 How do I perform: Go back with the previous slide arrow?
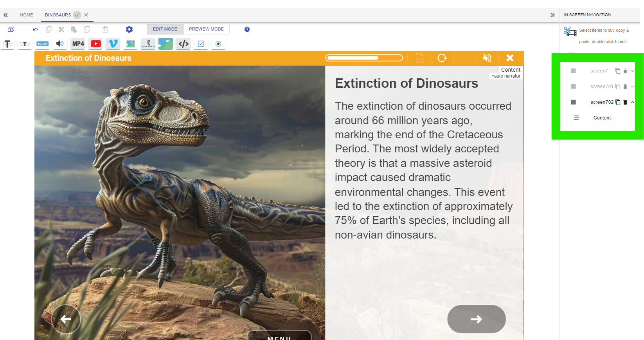click(x=66, y=319)
